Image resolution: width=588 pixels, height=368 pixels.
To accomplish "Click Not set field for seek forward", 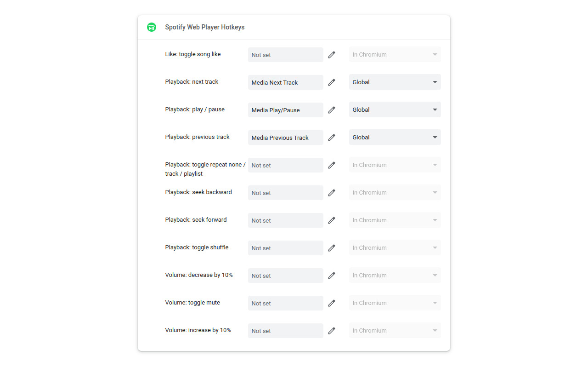I will pos(286,220).
